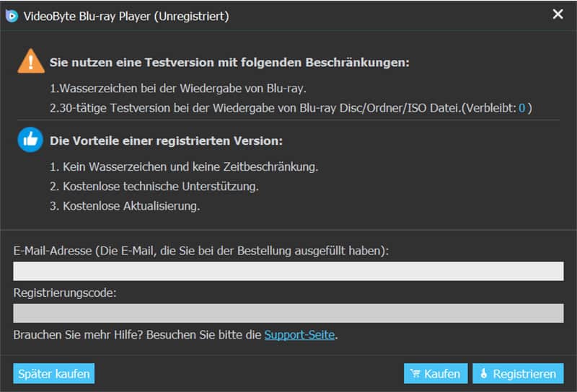Click 'Die Vorteile einer registrierten Version' heading

click(x=166, y=141)
